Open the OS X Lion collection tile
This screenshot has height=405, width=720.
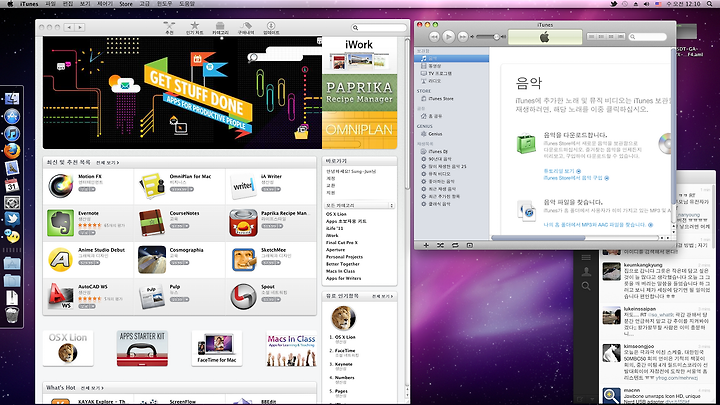[x=68, y=349]
